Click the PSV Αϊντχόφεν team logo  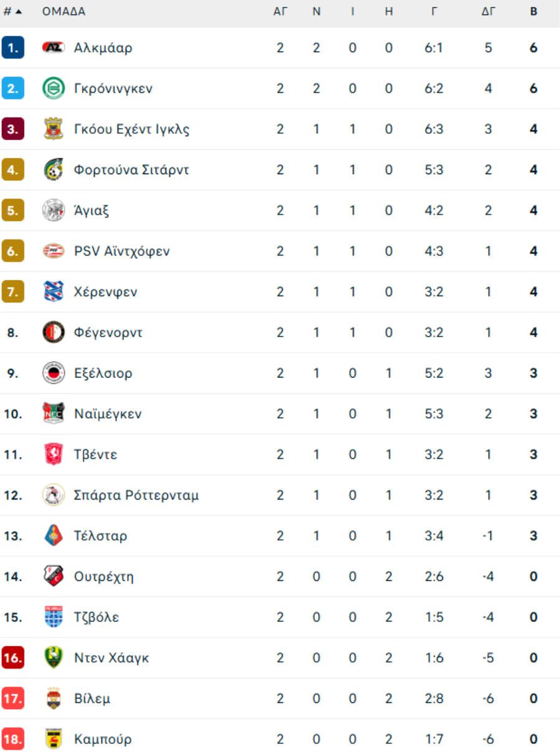point(54,251)
